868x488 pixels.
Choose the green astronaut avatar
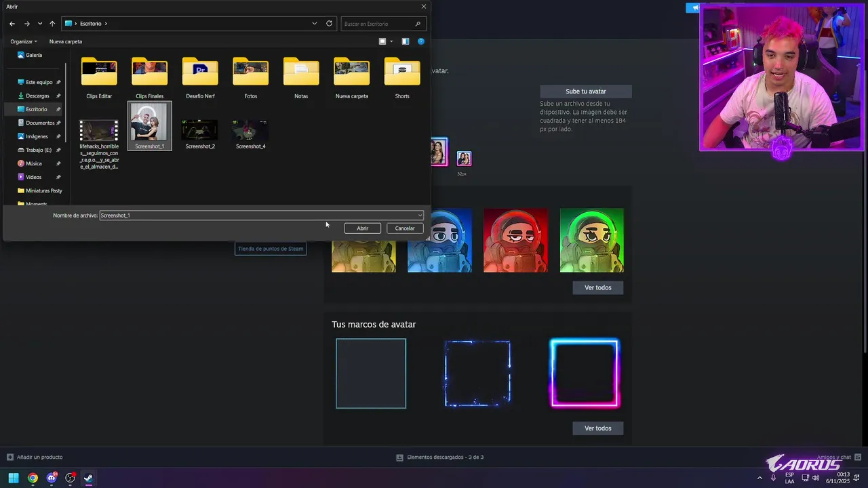(592, 241)
